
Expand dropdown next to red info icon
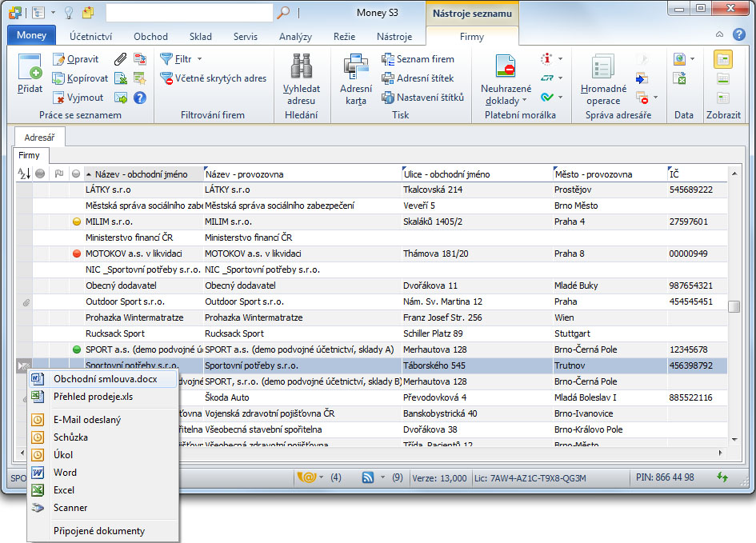(560, 59)
